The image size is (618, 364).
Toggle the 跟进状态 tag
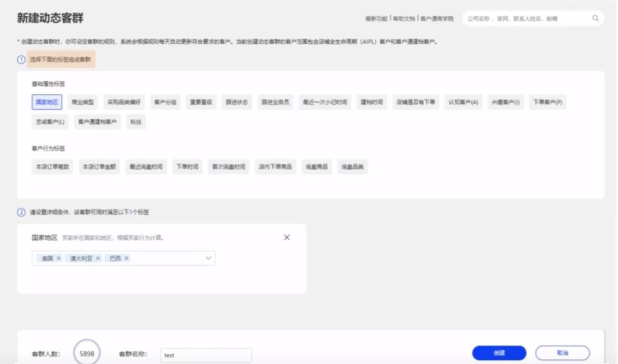(237, 102)
